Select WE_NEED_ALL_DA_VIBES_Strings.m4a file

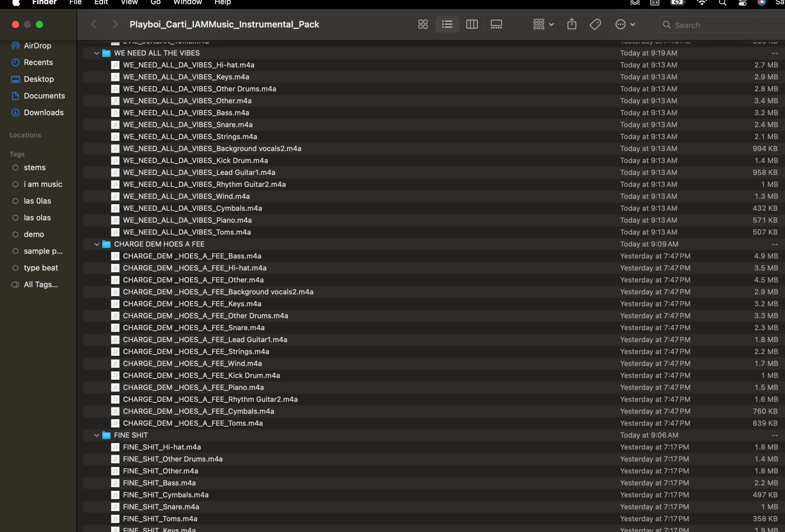point(433,137)
